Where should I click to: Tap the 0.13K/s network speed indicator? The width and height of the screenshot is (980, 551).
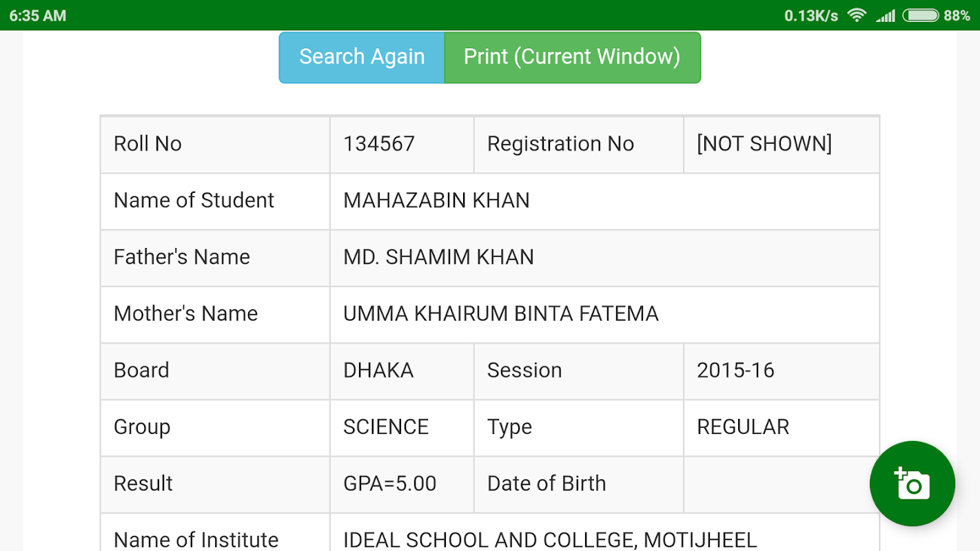click(x=810, y=15)
